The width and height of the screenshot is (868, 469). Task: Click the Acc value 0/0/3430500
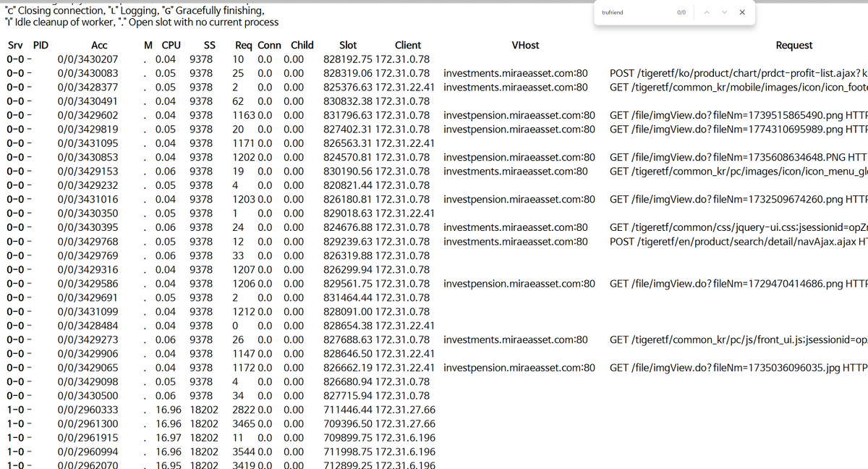coord(88,396)
